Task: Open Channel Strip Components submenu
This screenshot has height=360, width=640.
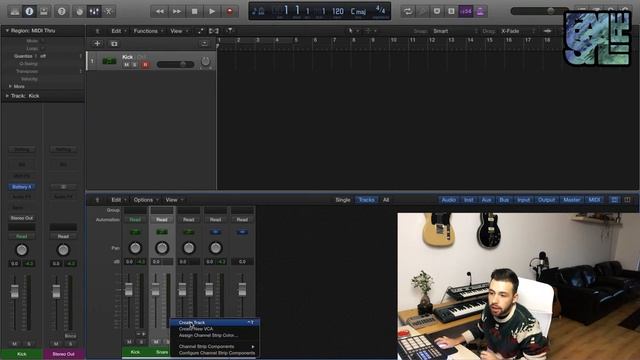Action: pos(215,347)
